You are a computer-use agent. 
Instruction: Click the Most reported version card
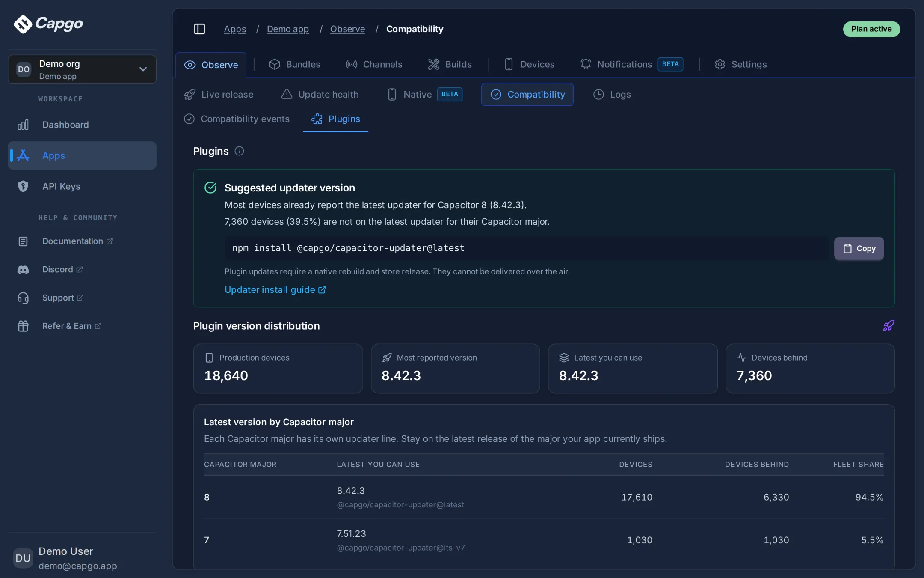pyautogui.click(x=455, y=369)
